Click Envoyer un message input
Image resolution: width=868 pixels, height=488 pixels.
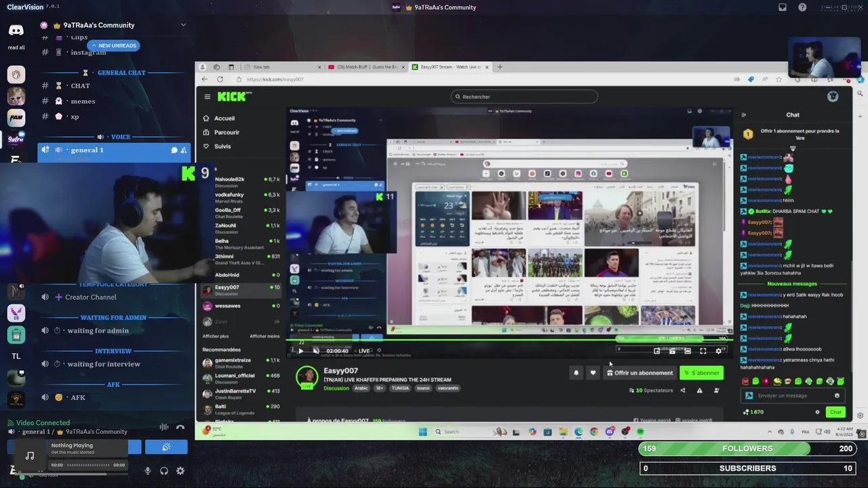(x=793, y=396)
